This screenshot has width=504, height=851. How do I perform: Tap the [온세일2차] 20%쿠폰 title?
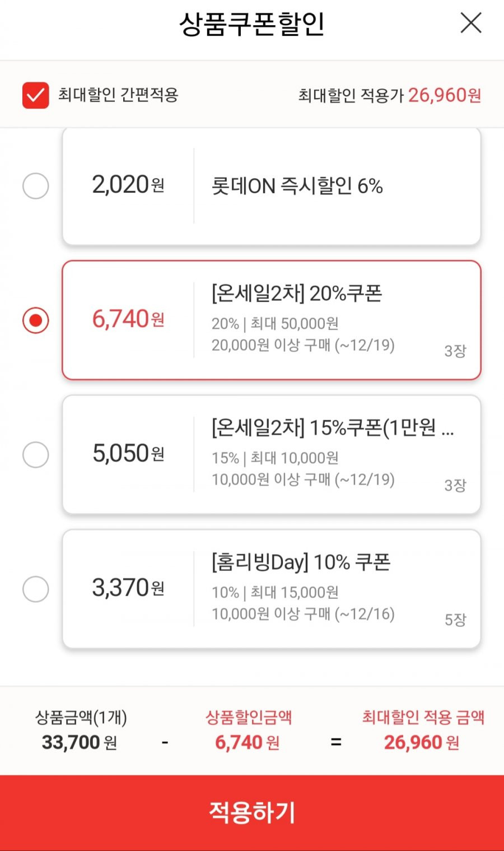pyautogui.click(x=297, y=293)
